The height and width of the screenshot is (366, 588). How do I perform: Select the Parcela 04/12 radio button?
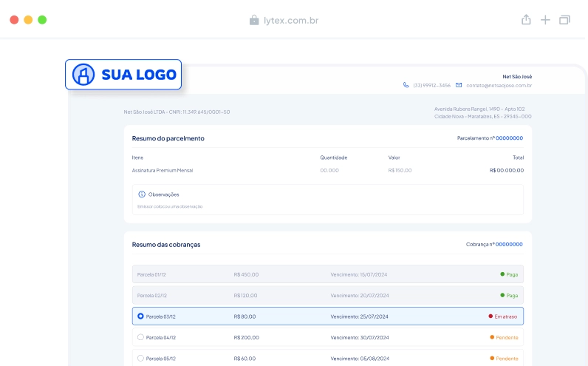(140, 337)
